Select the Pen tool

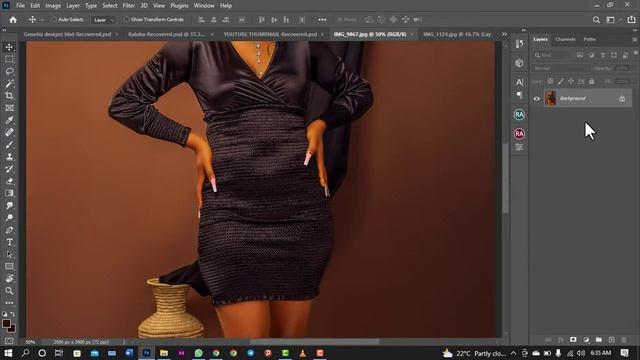tap(9, 230)
